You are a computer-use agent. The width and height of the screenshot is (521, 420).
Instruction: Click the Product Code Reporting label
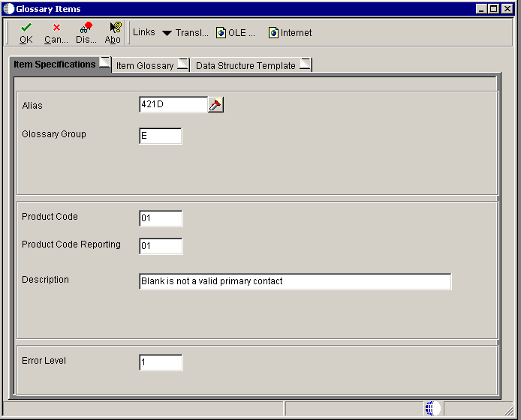click(71, 244)
